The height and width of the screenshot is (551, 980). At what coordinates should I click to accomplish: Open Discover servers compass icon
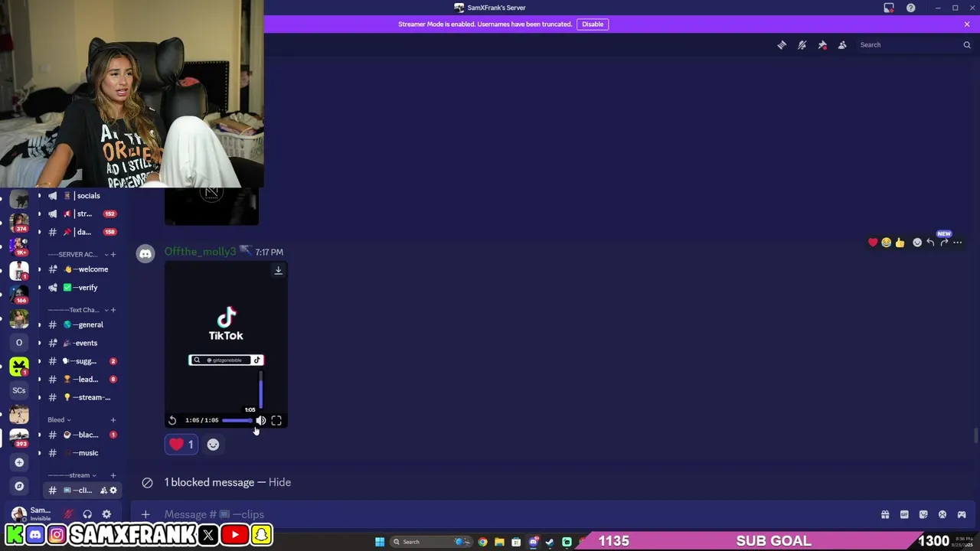coord(19,486)
